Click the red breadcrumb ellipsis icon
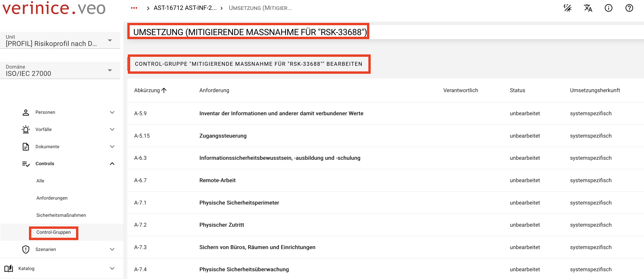 point(134,8)
